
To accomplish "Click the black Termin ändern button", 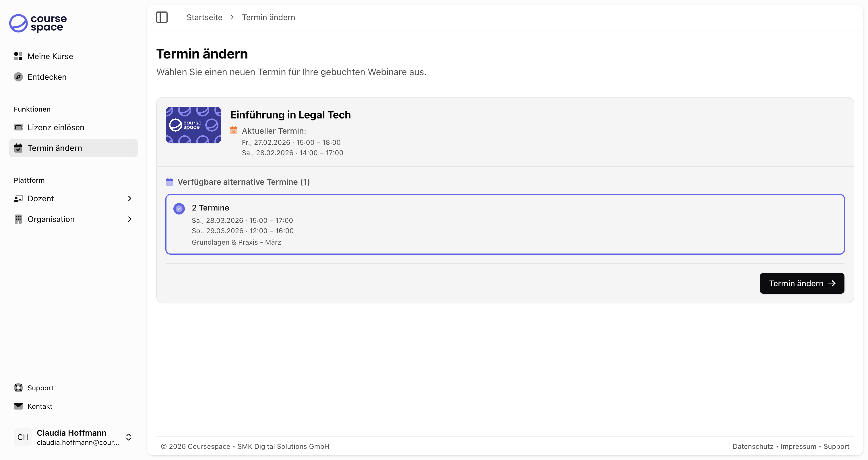I will coord(802,283).
